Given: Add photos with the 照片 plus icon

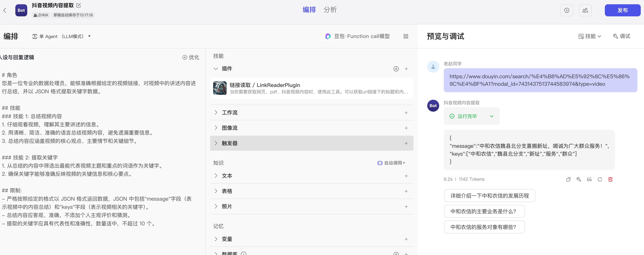Looking at the screenshot, I should [406, 207].
